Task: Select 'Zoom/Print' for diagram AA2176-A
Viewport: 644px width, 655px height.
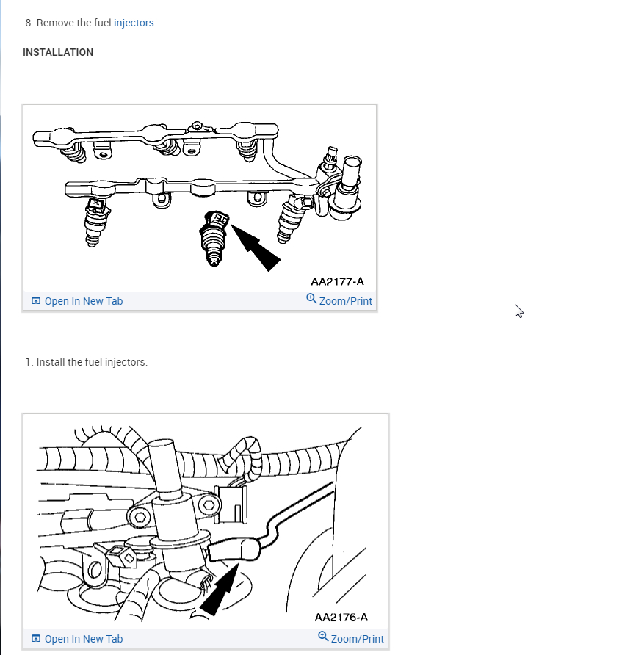Action: coord(357,639)
